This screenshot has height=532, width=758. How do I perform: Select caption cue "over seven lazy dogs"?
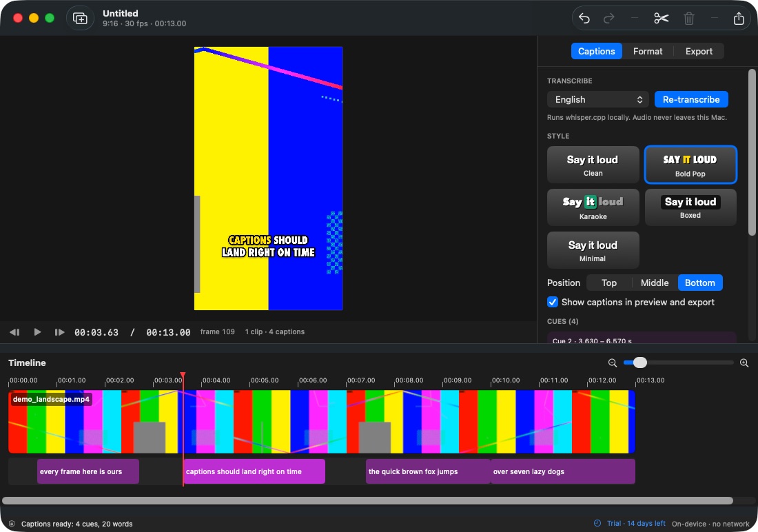[x=563, y=471]
